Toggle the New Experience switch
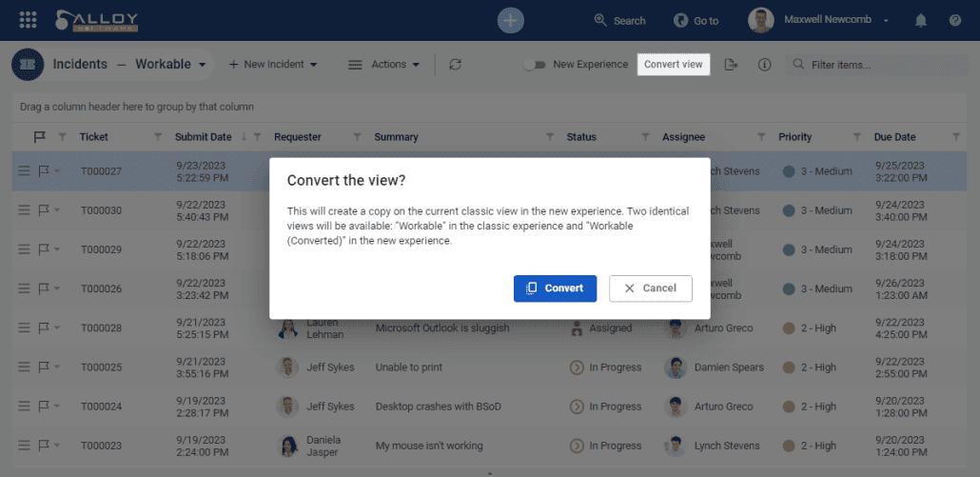 click(538, 65)
